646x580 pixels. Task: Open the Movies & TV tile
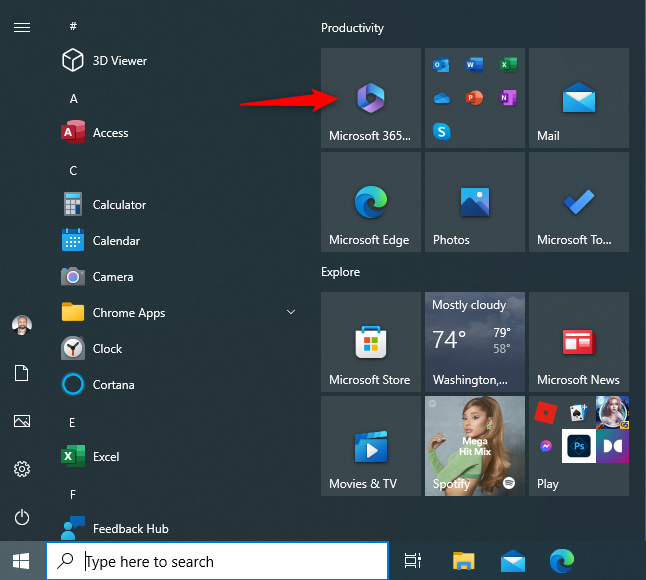point(371,446)
